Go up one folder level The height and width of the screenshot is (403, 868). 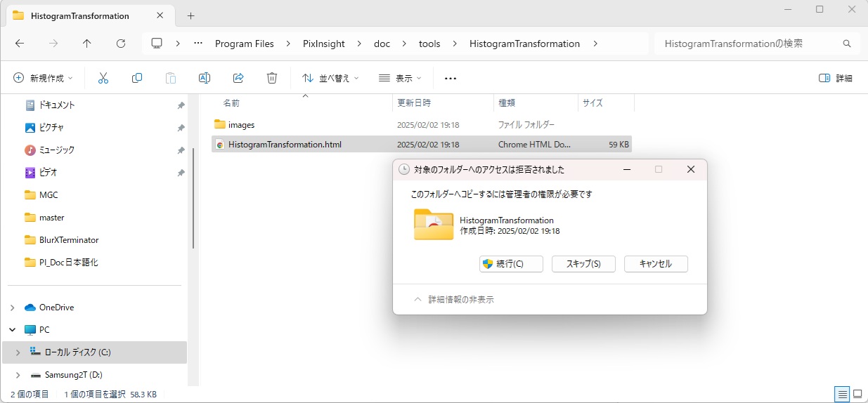[x=87, y=44]
